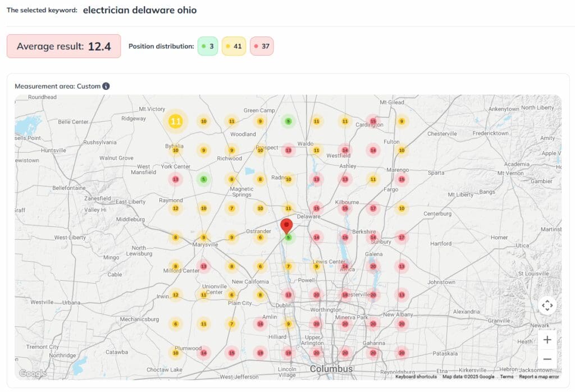
Task: Open the map Terms link
Action: click(x=506, y=377)
